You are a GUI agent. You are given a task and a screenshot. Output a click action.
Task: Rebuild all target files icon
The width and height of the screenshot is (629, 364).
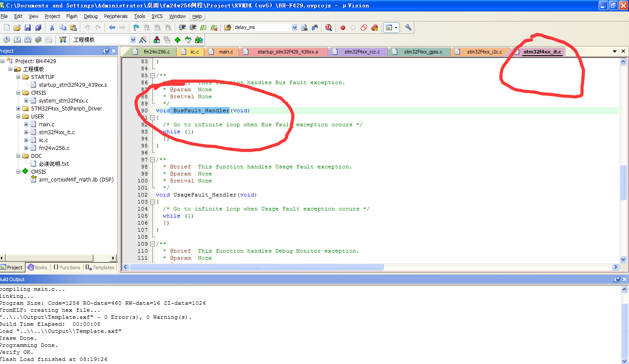point(28,40)
